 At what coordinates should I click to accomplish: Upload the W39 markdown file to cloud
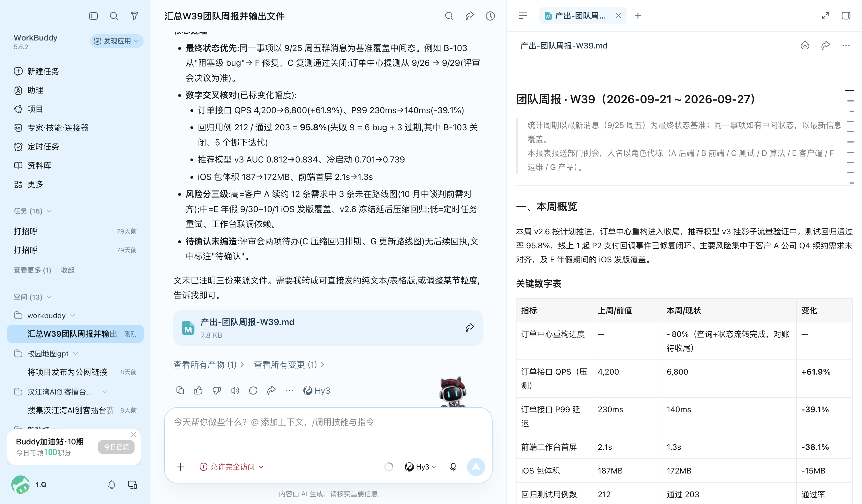click(x=805, y=46)
